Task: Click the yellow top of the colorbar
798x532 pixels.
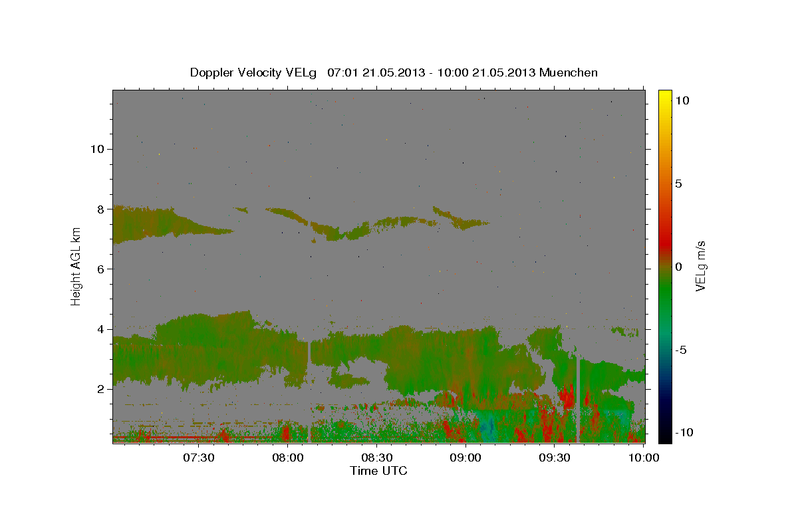Action: (664, 96)
